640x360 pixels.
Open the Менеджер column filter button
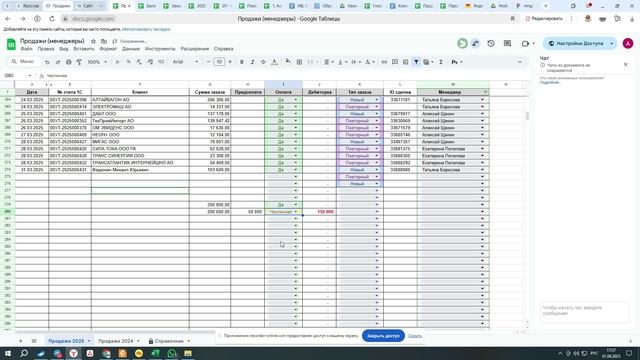[x=485, y=92]
